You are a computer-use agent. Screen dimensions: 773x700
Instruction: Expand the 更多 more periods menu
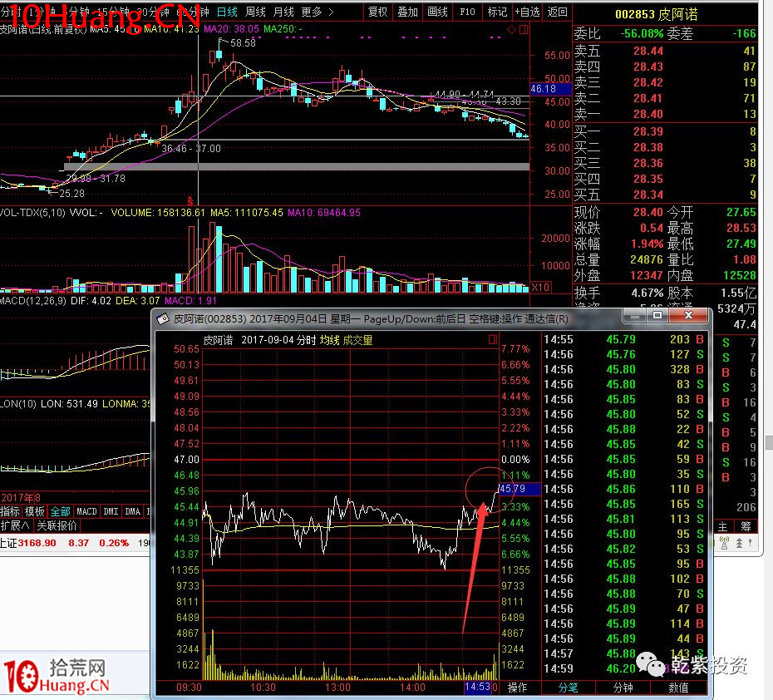[317, 12]
